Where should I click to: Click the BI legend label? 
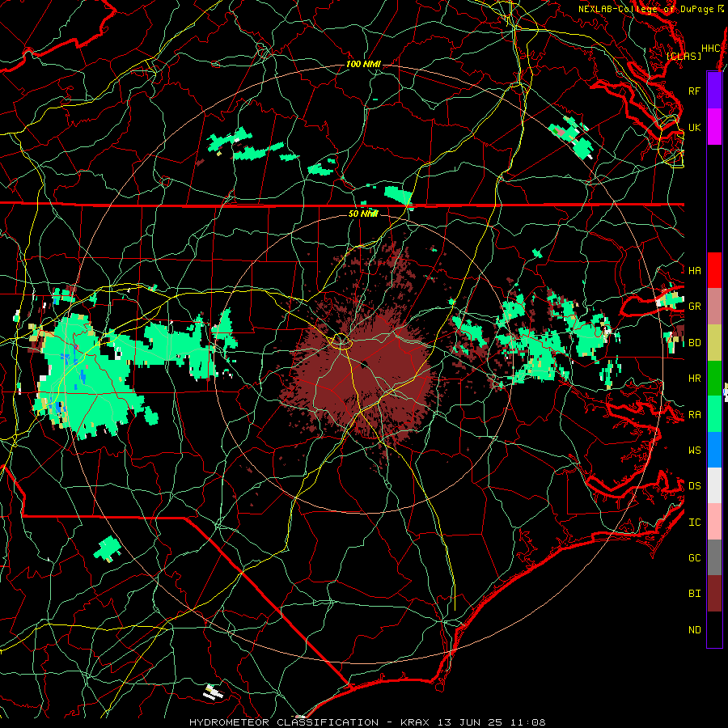coord(695,594)
